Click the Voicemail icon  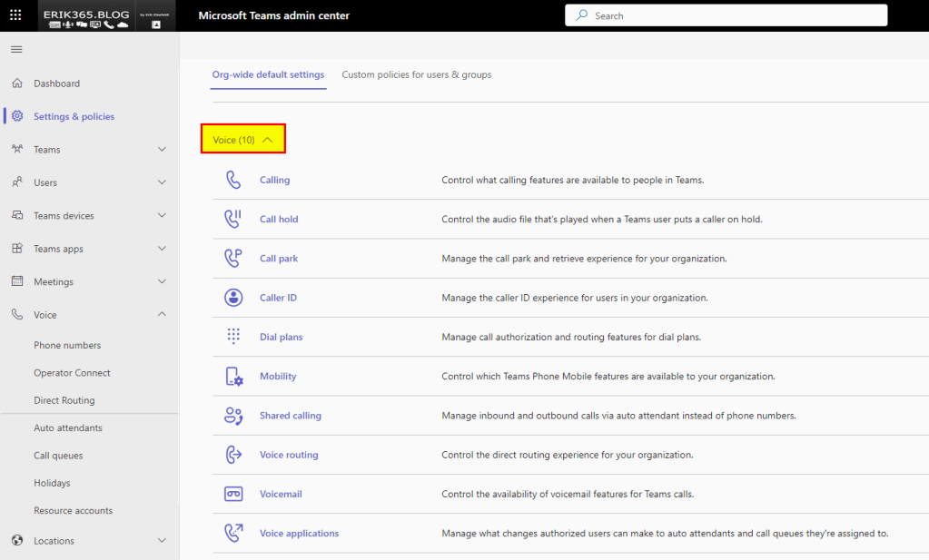[x=233, y=494]
